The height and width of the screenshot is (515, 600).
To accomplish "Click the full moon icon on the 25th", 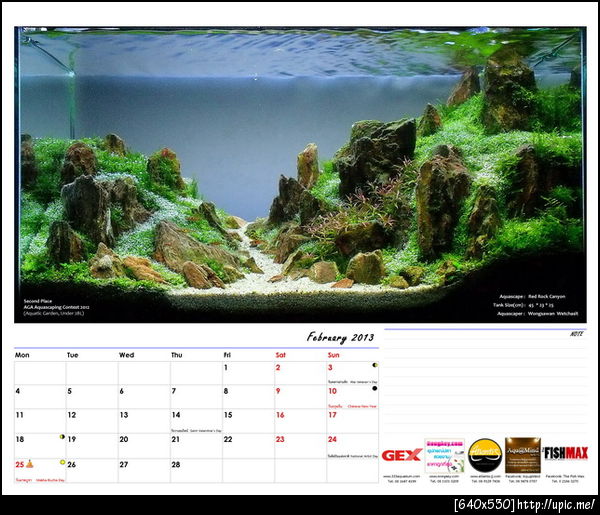I will 62,462.
